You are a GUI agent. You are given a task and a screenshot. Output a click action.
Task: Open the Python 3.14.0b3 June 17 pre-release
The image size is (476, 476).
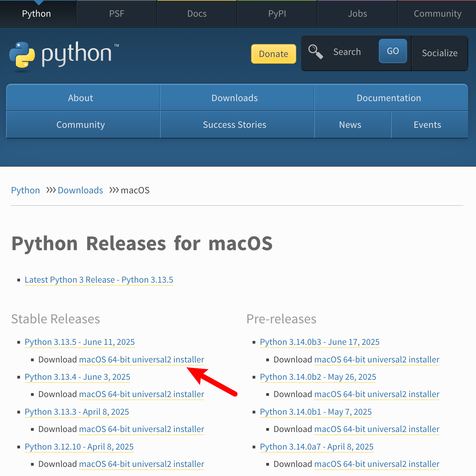coord(320,342)
